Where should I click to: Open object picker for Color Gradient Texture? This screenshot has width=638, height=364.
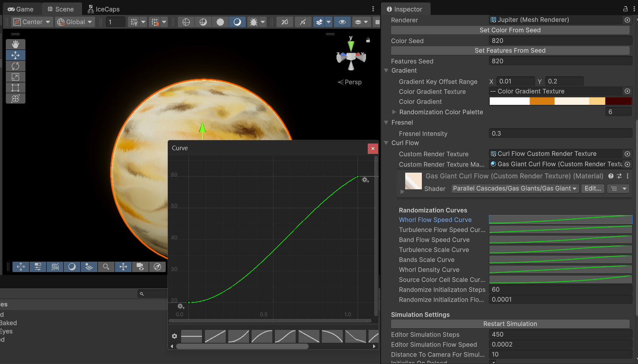(x=627, y=91)
